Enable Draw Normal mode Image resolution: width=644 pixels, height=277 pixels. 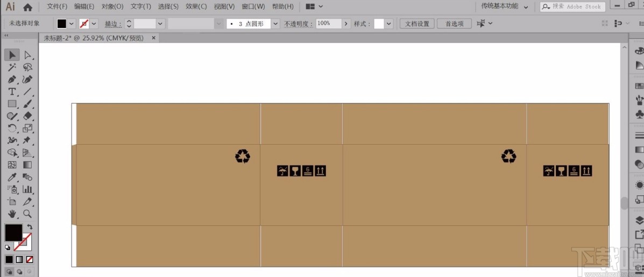tap(9, 272)
